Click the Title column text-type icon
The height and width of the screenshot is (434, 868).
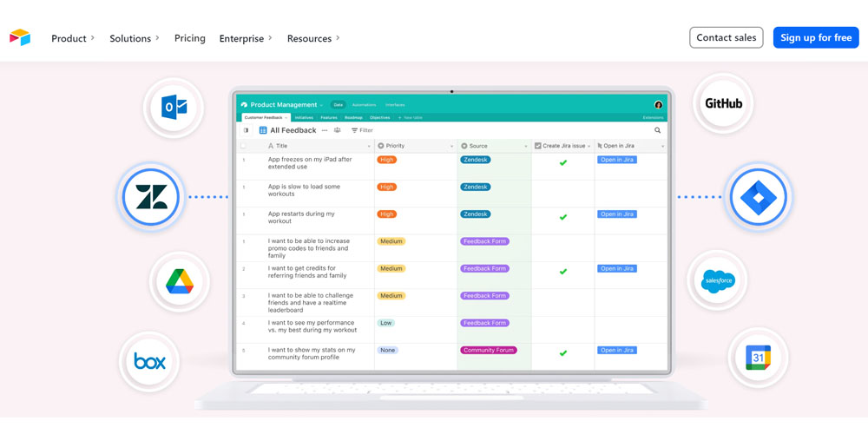coord(271,146)
